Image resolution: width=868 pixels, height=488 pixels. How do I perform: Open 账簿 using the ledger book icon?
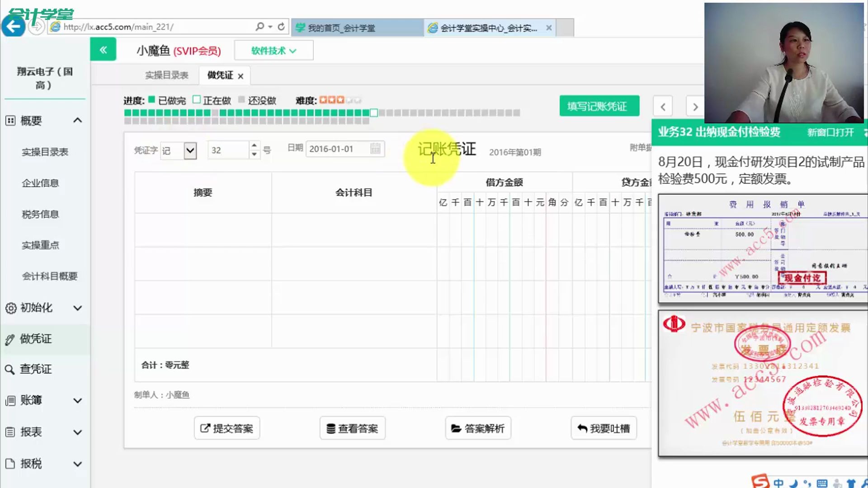tap(10, 400)
